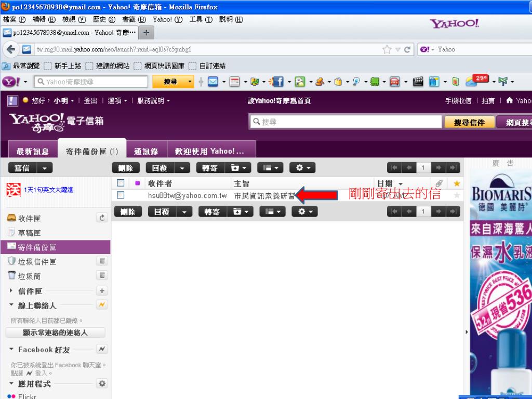Image resolution: width=532 pixels, height=399 pixels.
Task: Open the Facebook icon in Yahoo toolbar
Action: tap(278, 82)
